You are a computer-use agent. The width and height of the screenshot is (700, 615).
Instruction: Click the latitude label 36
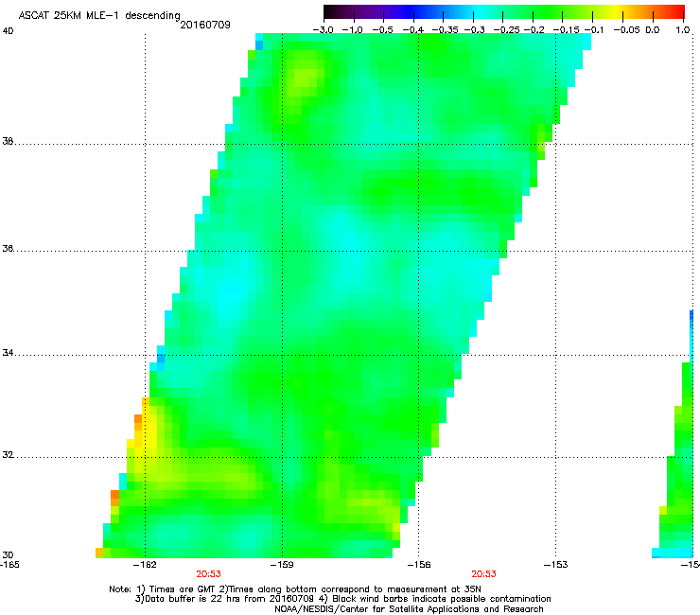[8, 248]
